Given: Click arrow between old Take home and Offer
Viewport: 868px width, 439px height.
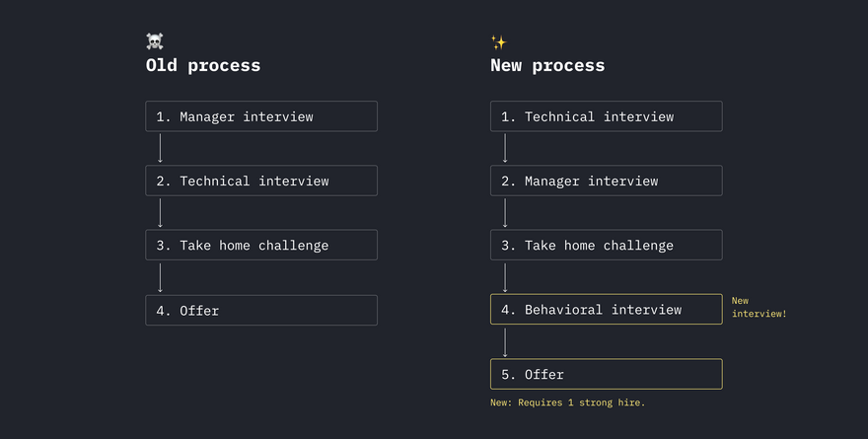Looking at the screenshot, I should pyautogui.click(x=160, y=278).
